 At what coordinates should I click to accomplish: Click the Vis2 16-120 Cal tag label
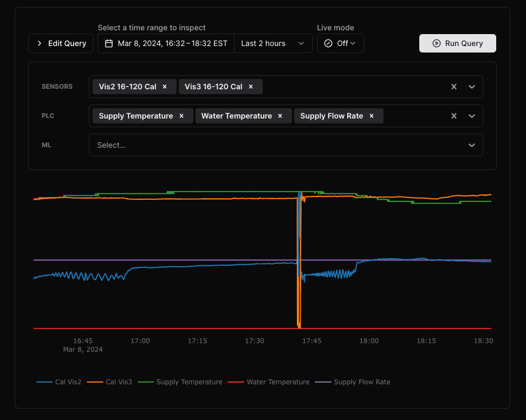click(x=127, y=87)
